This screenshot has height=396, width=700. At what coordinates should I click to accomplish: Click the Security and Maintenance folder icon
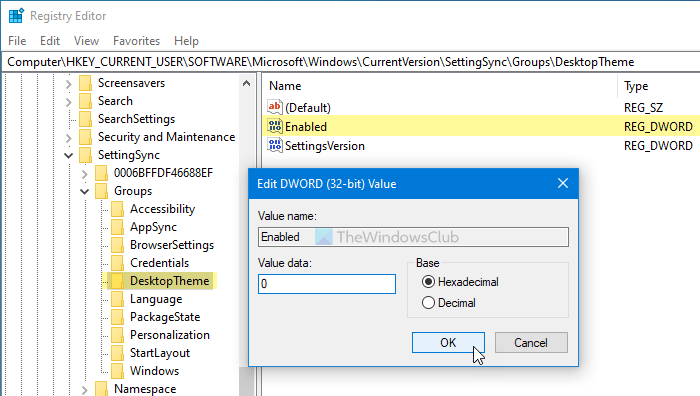pos(85,137)
